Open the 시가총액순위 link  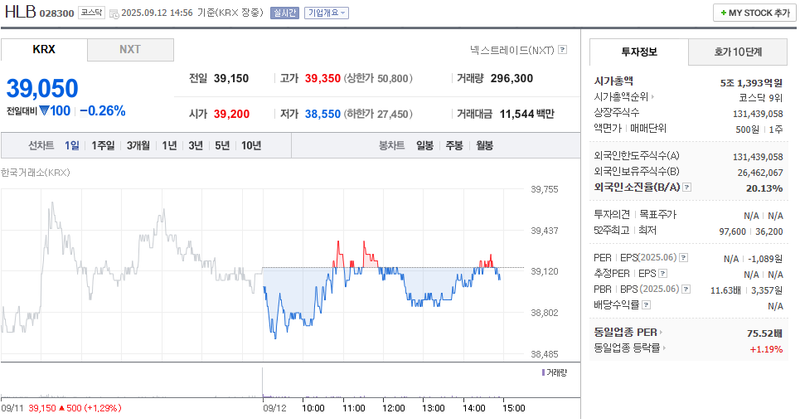coord(623,96)
